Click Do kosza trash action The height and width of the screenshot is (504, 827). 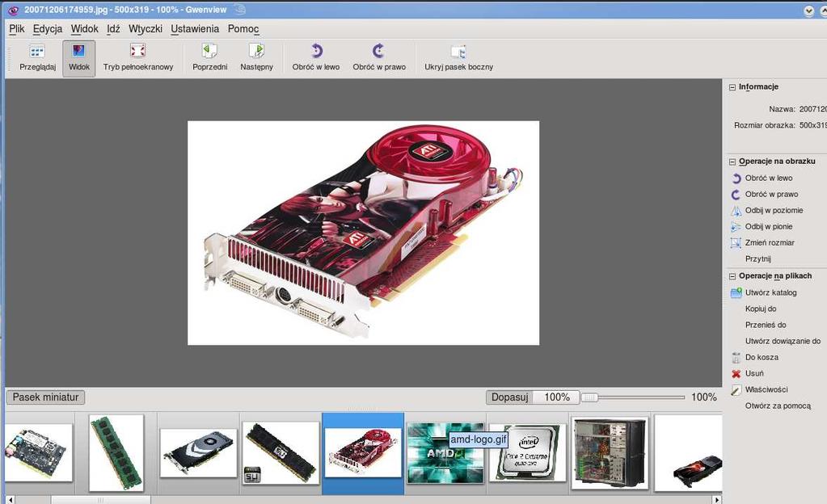pos(762,358)
